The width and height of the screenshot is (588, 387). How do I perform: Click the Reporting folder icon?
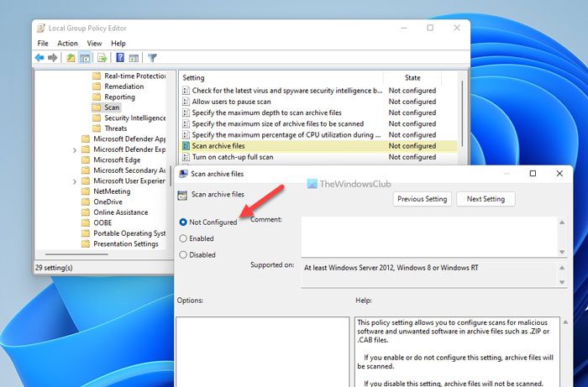97,97
